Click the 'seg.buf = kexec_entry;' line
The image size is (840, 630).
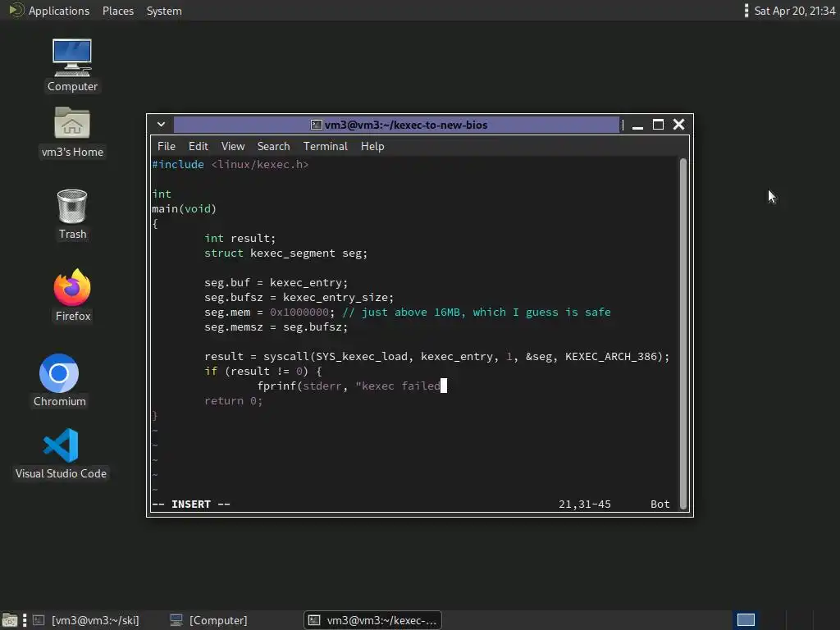276,283
